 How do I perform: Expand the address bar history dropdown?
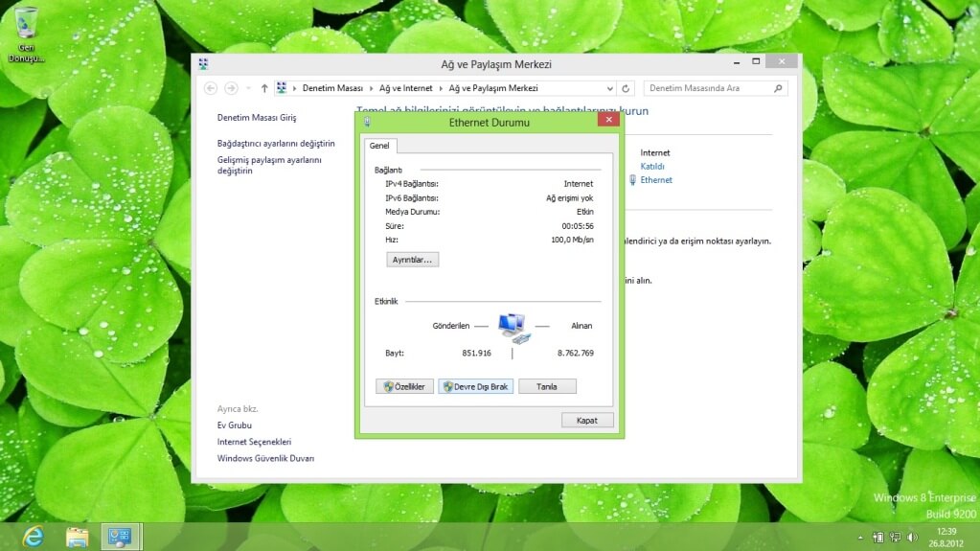(610, 88)
